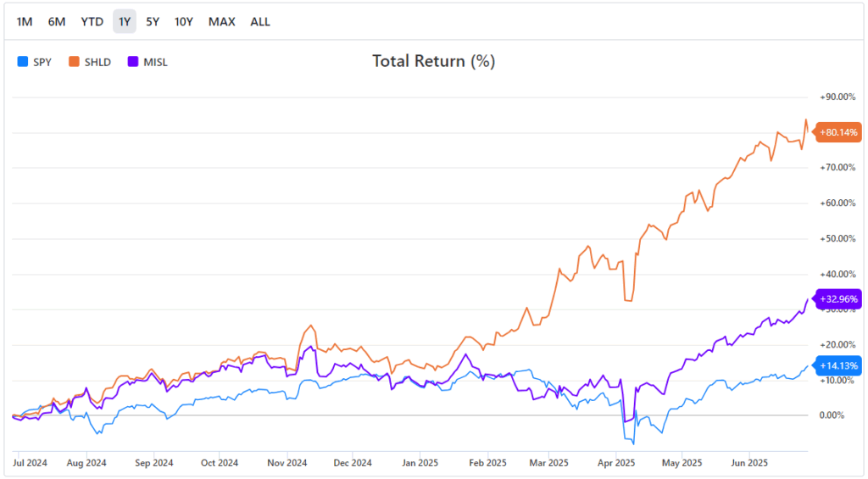Toggle the SPY series label
The width and height of the screenshot is (868, 479).
point(42,62)
